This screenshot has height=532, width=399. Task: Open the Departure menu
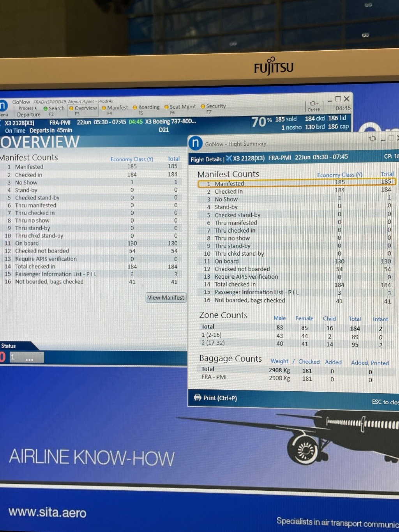[28, 115]
